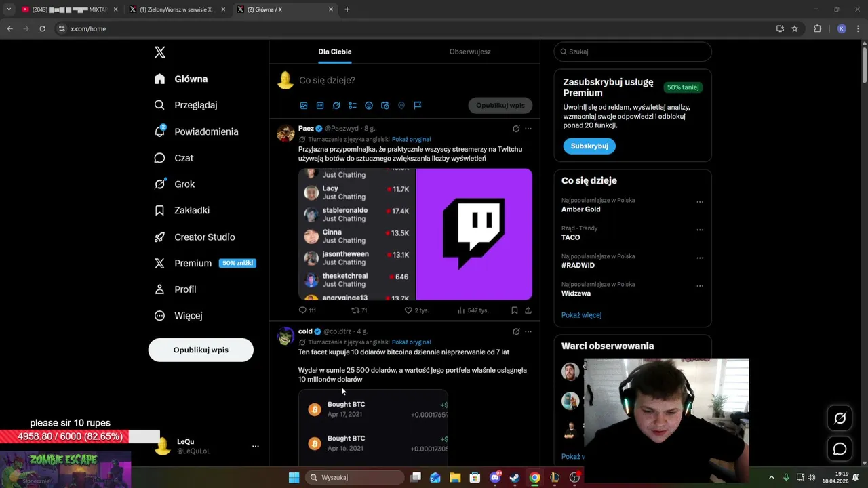Click Pokaż więcej under trends
Screen dimensions: 868x488
(581, 315)
